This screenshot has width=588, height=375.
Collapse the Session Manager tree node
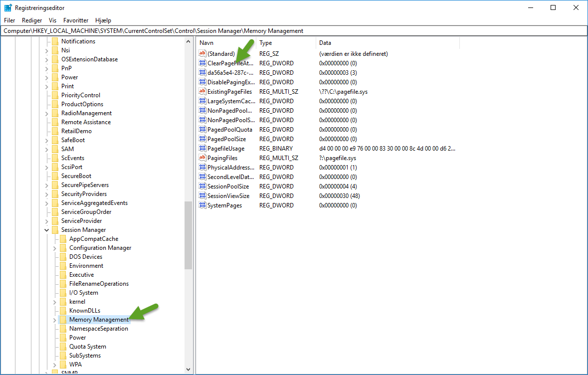[46, 230]
